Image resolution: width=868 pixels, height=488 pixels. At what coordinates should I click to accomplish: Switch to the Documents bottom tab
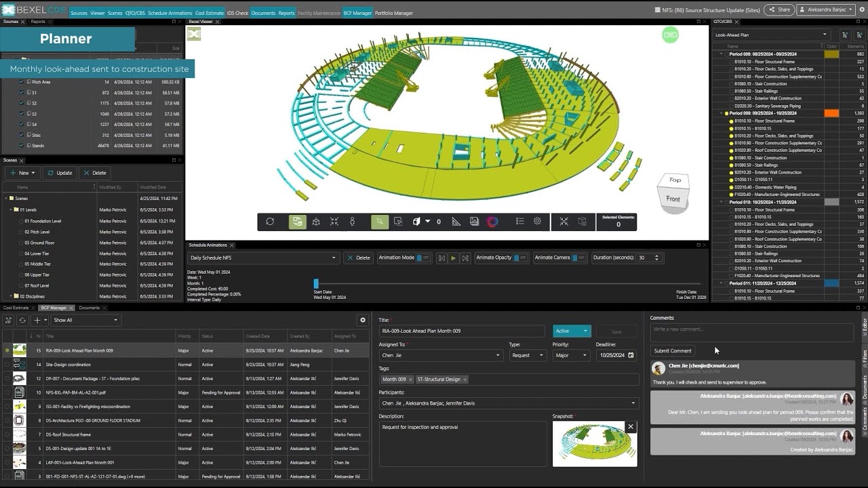point(90,308)
